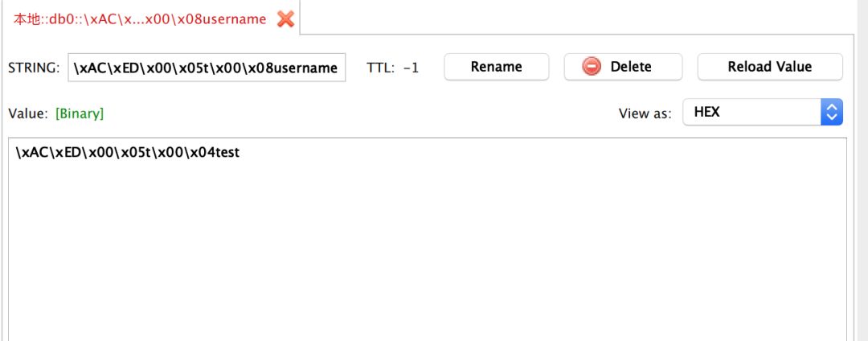Click the green [Binary] label
Screen dimensions: 868x341
[x=80, y=113]
